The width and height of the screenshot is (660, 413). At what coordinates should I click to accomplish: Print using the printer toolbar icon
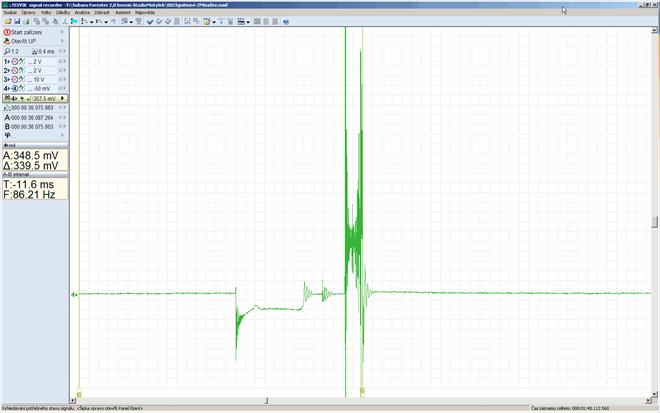coord(26,21)
